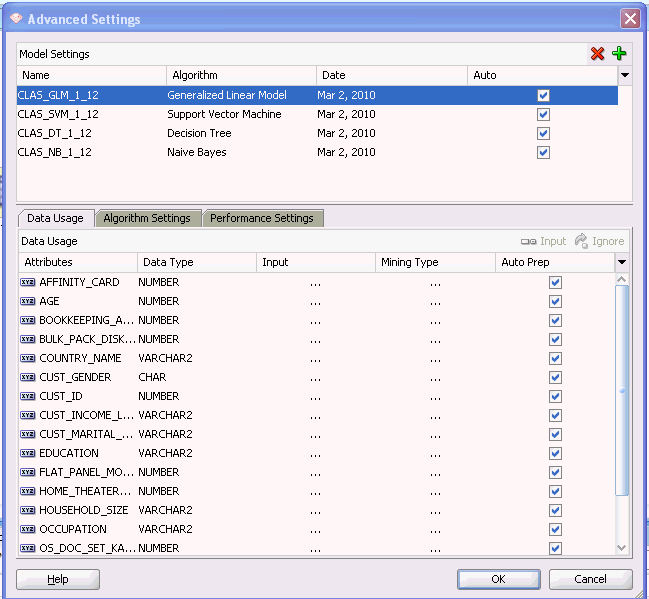Sort models by Date column header
The width and height of the screenshot is (649, 599).
click(392, 75)
